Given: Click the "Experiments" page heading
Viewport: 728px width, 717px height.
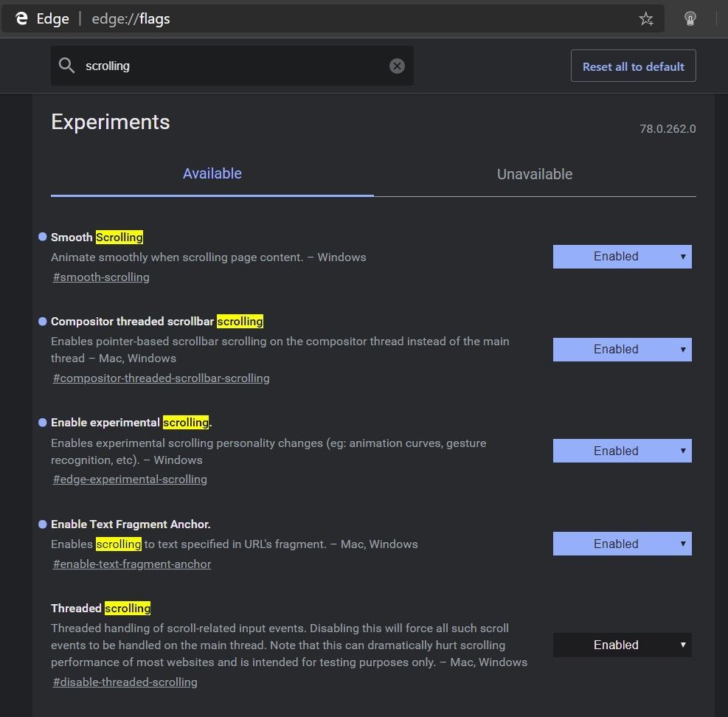Looking at the screenshot, I should (x=111, y=122).
